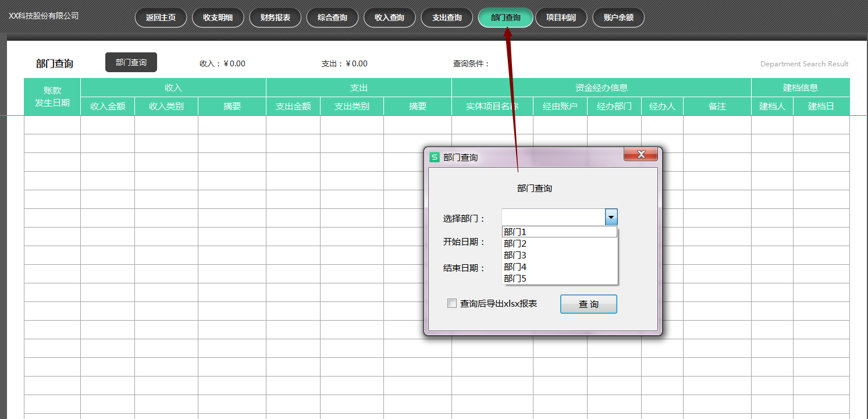Enable 查询后导出xlsx报表 checkbox
The image size is (868, 419).
pyautogui.click(x=452, y=303)
